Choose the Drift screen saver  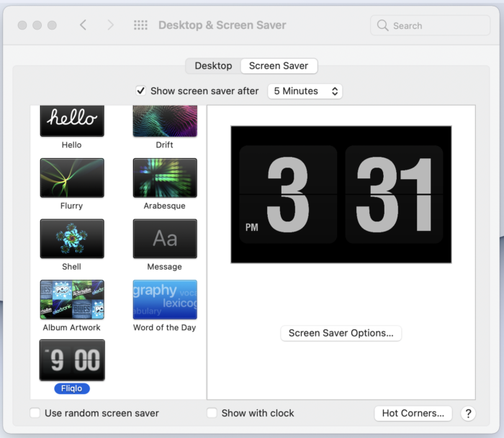click(165, 121)
